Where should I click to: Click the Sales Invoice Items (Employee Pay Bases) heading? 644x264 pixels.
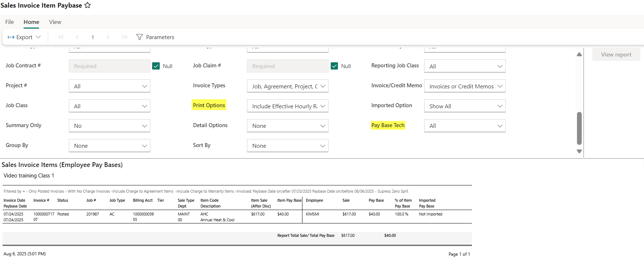[62, 165]
